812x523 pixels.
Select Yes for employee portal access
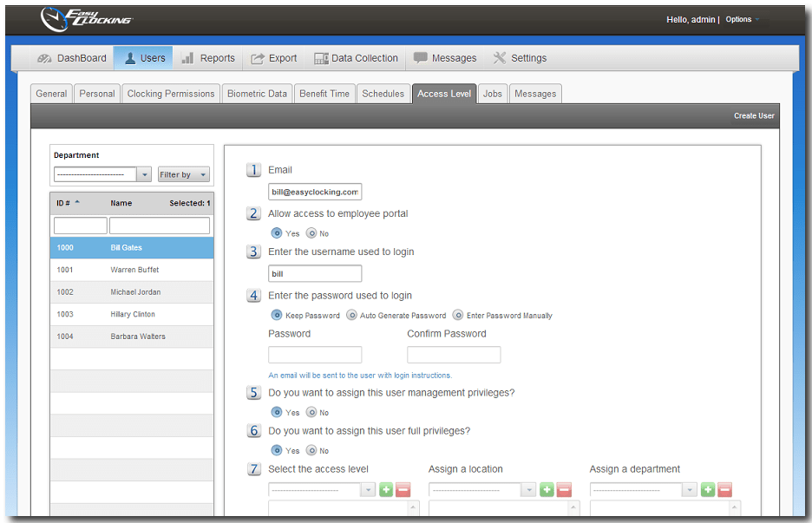coord(278,232)
